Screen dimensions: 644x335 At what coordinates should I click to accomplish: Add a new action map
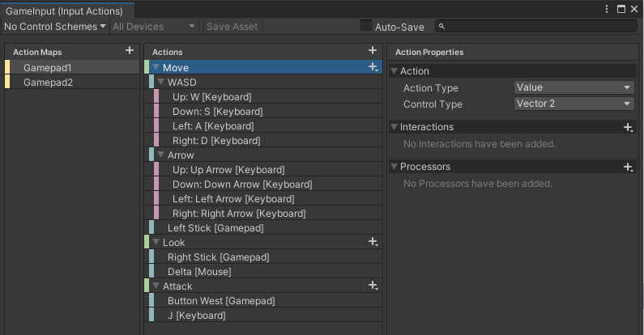coord(130,51)
